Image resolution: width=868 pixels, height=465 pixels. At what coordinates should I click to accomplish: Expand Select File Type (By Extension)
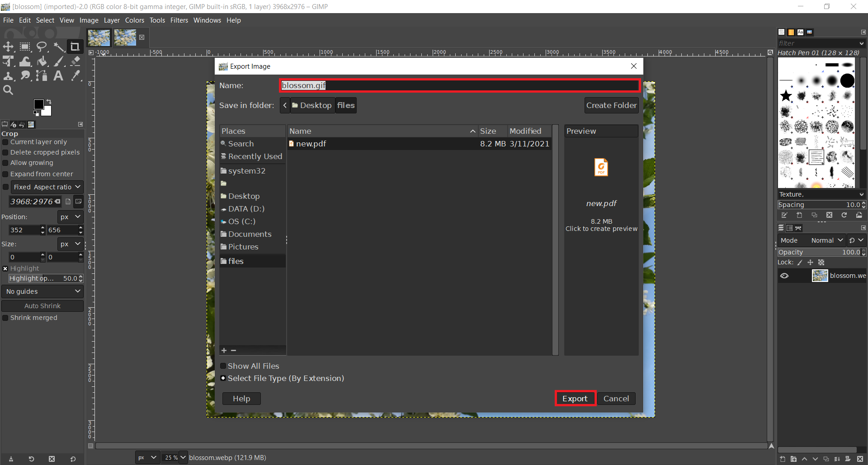point(223,378)
